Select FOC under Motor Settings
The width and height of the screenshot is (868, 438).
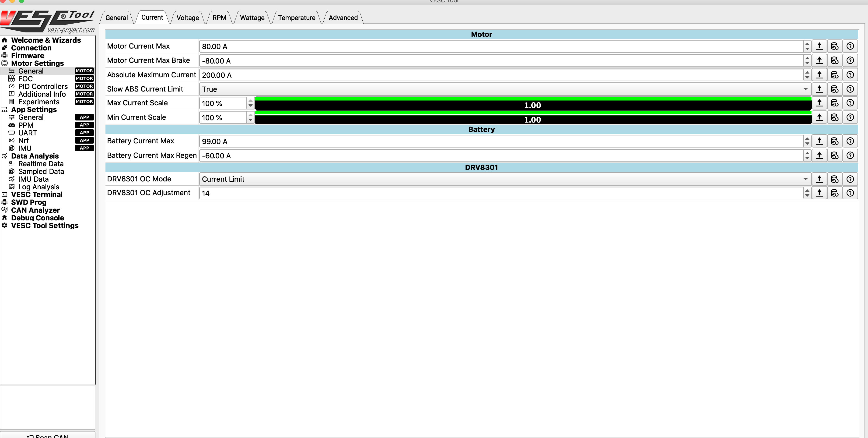(x=25, y=78)
